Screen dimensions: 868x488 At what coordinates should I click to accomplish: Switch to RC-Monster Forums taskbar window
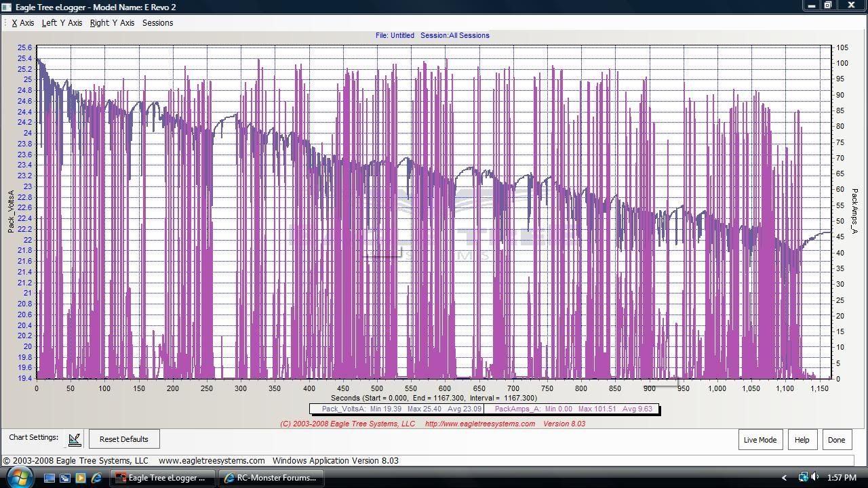point(271,478)
